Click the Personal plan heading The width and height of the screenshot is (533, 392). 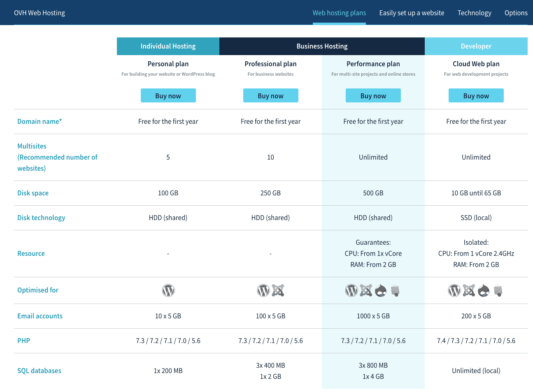point(168,64)
